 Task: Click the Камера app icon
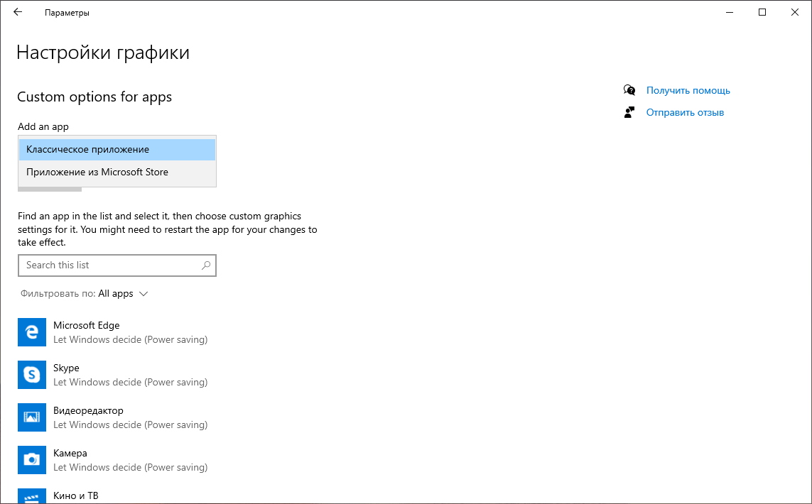click(31, 460)
